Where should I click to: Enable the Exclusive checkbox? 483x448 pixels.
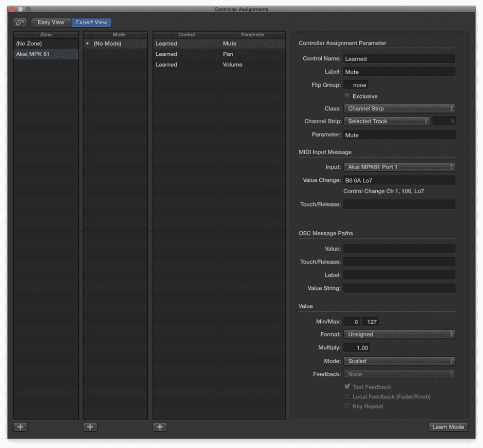[347, 96]
